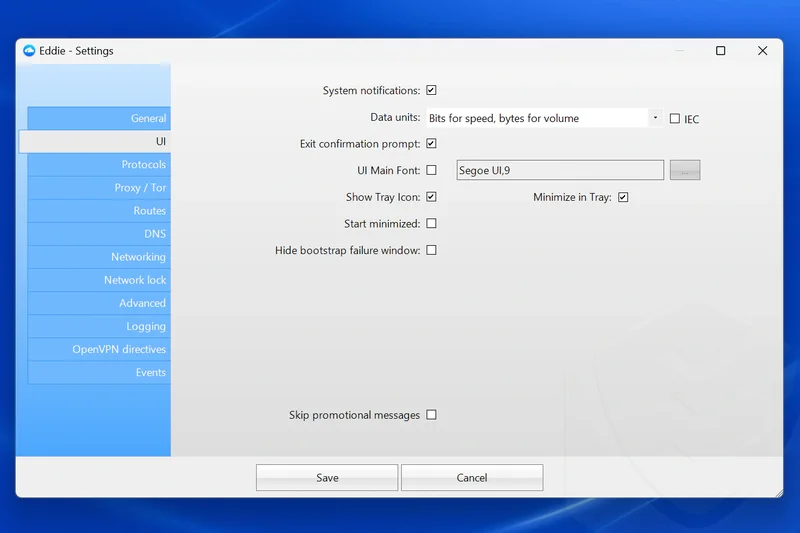Uncheck Exit confirmation prompt
The height and width of the screenshot is (533, 800).
[x=431, y=144]
